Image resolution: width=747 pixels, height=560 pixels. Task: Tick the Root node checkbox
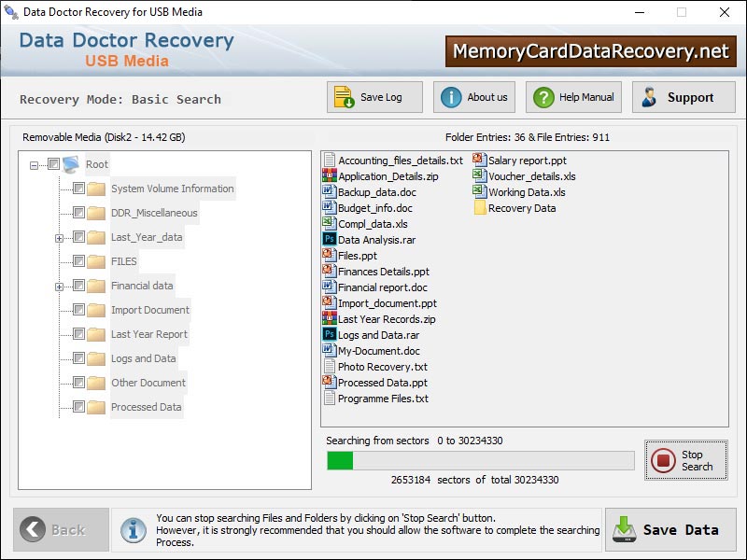pos(53,164)
